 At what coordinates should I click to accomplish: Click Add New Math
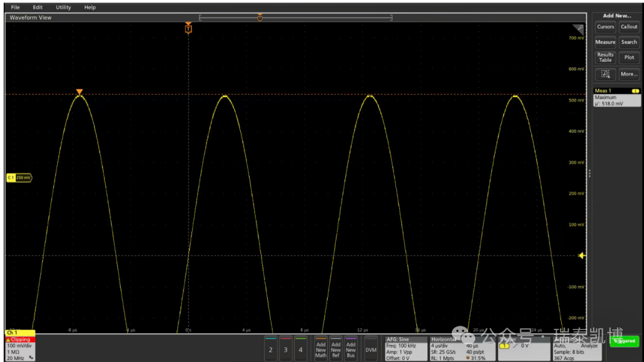(x=320, y=349)
